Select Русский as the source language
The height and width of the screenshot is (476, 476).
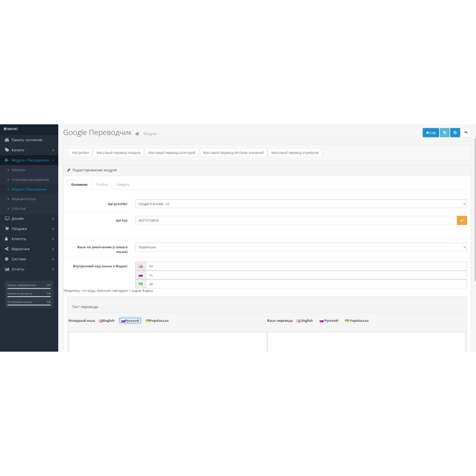tap(130, 320)
